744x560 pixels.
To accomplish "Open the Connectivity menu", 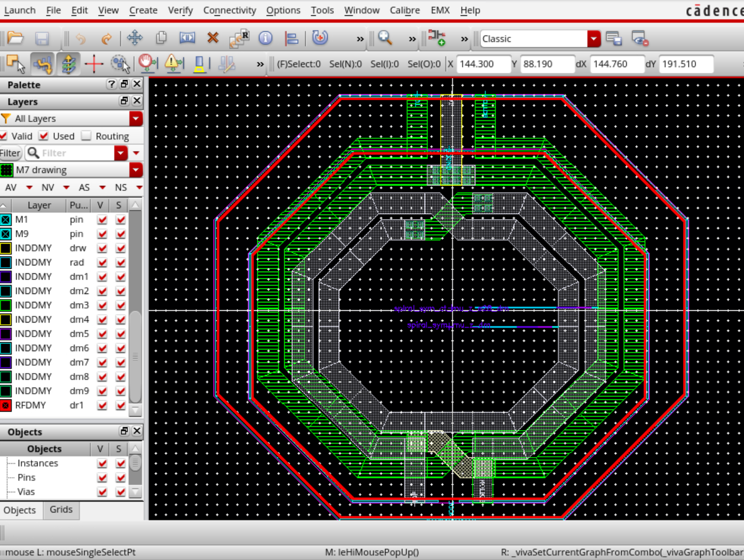I will (230, 10).
